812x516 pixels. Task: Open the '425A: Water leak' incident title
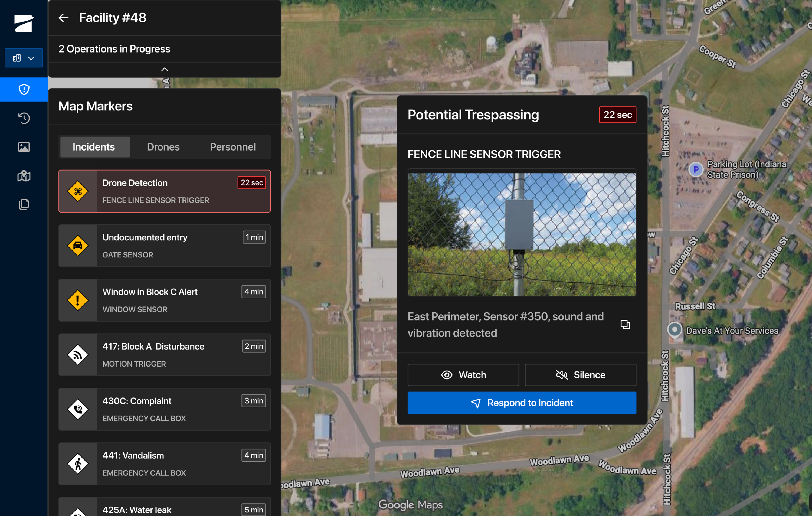tap(137, 510)
